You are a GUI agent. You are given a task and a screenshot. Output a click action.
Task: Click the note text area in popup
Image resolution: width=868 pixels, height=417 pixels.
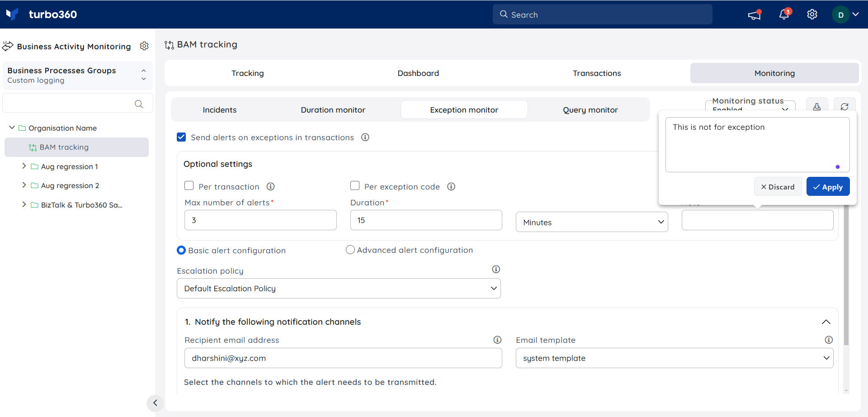[758, 145]
